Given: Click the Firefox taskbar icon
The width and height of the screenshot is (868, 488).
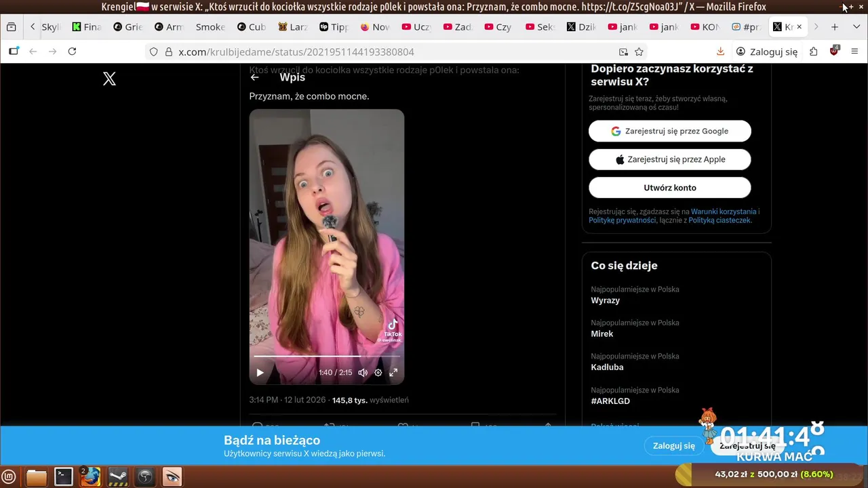Looking at the screenshot, I should pyautogui.click(x=91, y=476).
